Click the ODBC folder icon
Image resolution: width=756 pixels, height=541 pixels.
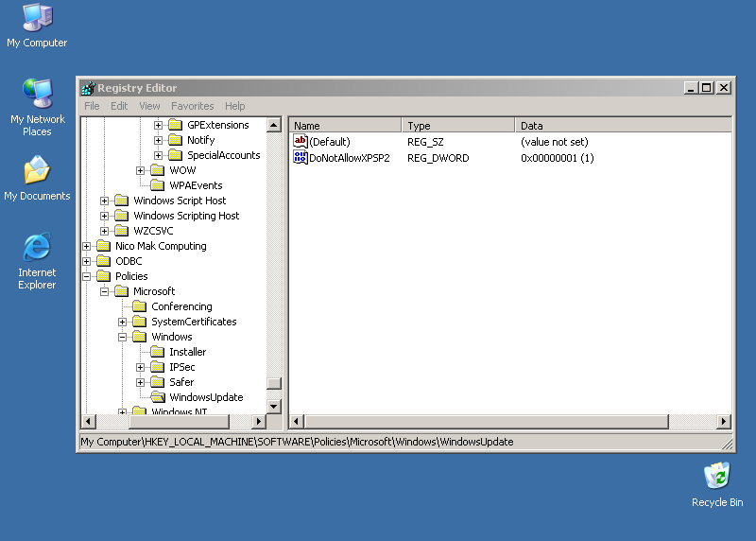coord(103,261)
